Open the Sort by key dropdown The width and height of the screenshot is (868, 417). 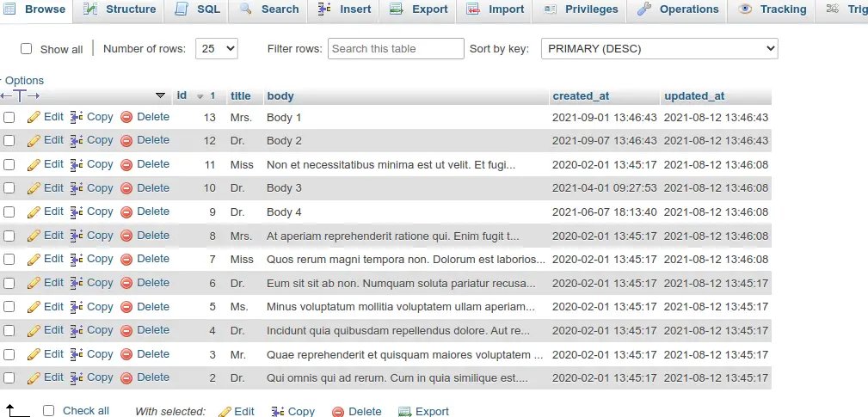pos(659,49)
